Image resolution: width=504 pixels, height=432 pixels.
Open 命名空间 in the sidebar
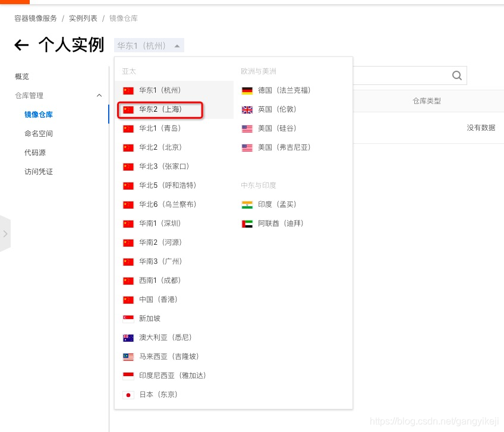pyautogui.click(x=39, y=133)
